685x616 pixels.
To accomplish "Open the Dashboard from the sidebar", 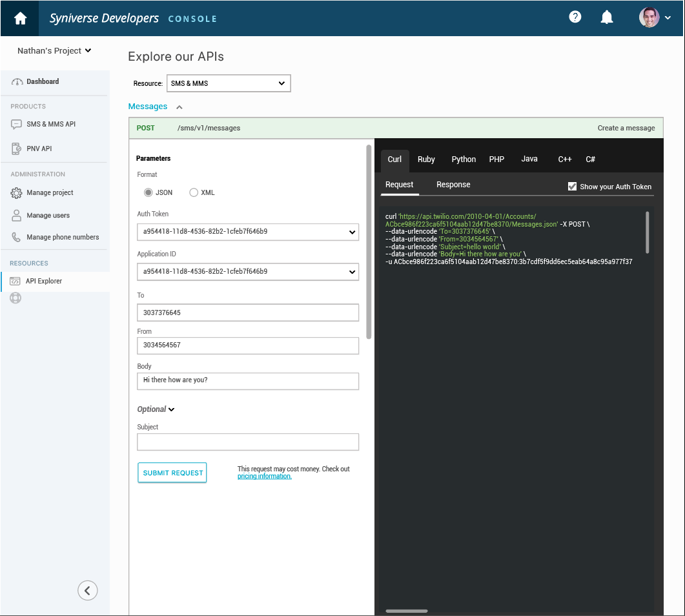I will click(x=42, y=81).
